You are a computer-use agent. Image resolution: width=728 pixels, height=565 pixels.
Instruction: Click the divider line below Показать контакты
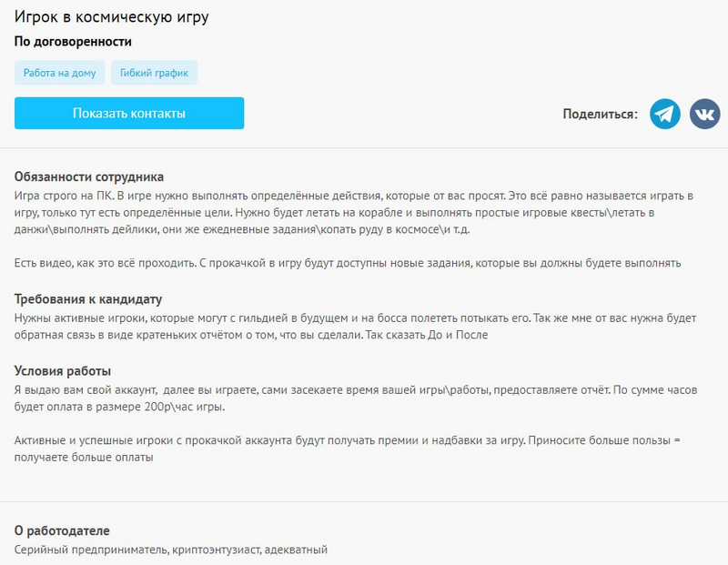[x=364, y=146]
